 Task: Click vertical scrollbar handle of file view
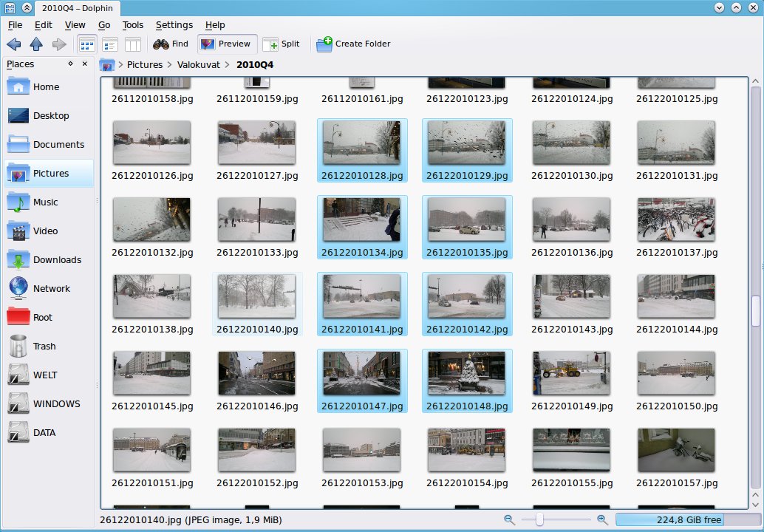click(756, 311)
